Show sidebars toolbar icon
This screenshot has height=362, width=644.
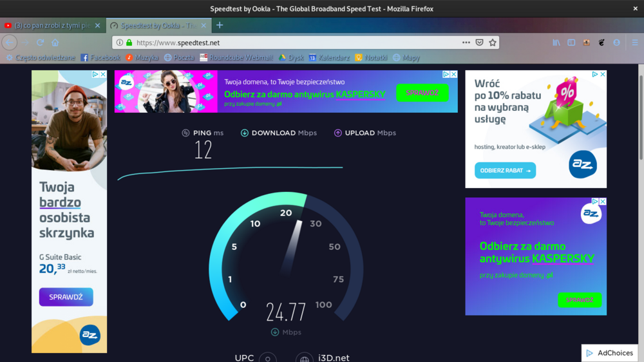click(x=571, y=43)
